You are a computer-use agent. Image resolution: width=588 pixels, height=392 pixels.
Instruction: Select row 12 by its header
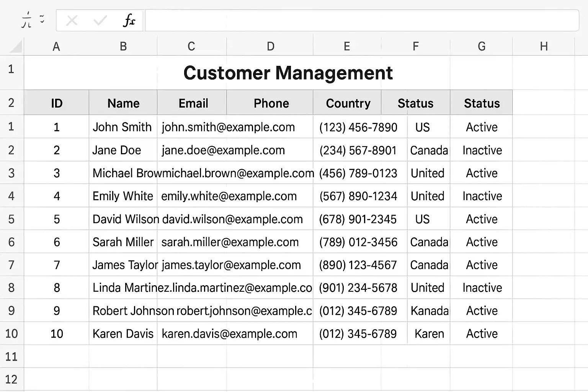coord(11,379)
